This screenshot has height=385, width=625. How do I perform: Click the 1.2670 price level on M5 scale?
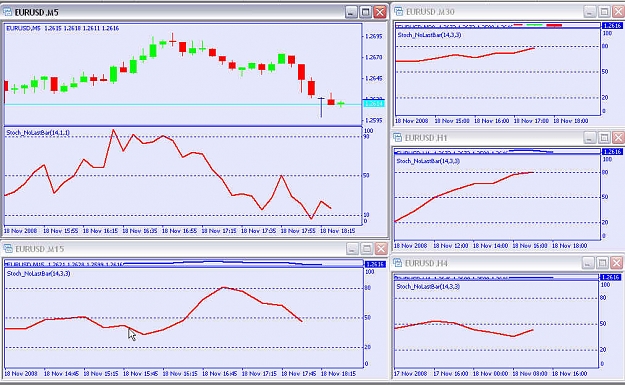pos(373,57)
